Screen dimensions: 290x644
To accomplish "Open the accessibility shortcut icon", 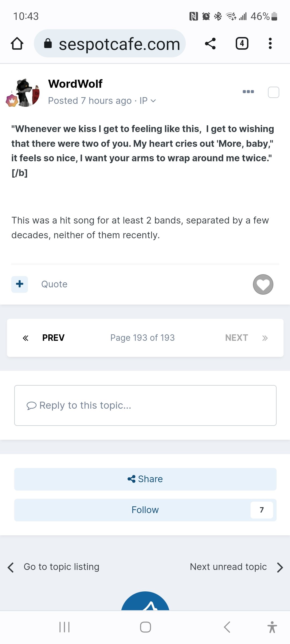I will (272, 627).
